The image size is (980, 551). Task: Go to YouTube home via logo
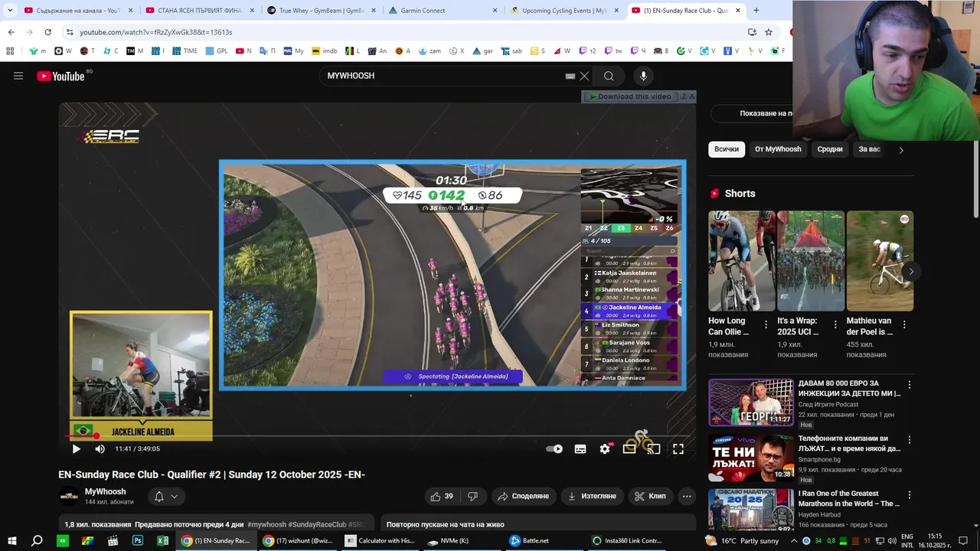point(60,76)
